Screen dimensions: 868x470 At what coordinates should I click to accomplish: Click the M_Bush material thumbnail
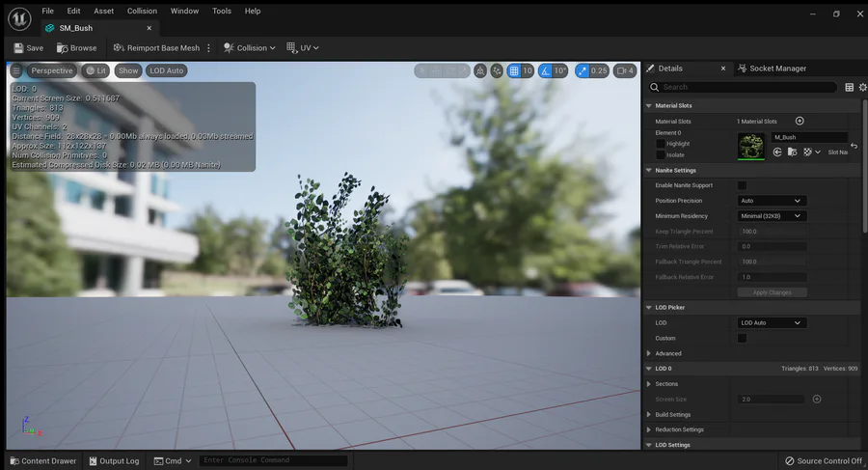click(x=751, y=147)
